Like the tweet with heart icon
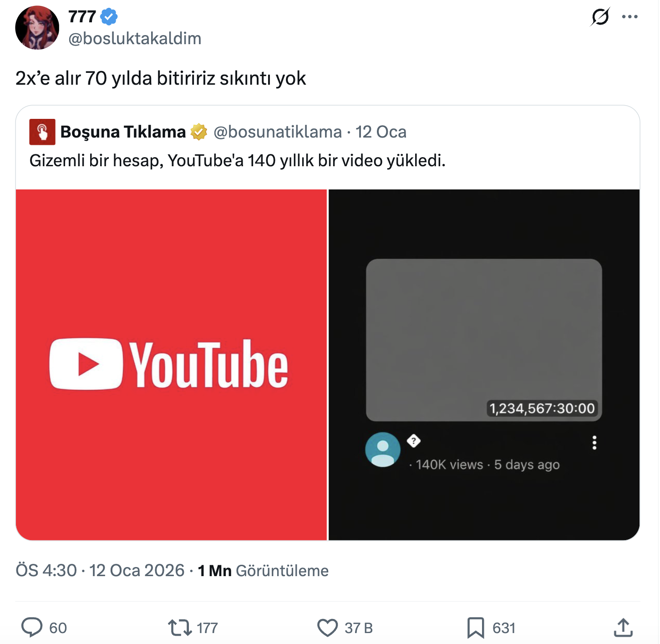The width and height of the screenshot is (660, 644). (327, 627)
